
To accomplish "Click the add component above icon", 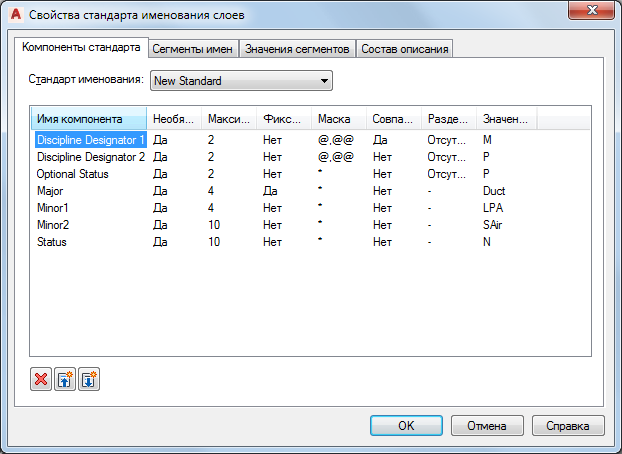I will [65, 379].
